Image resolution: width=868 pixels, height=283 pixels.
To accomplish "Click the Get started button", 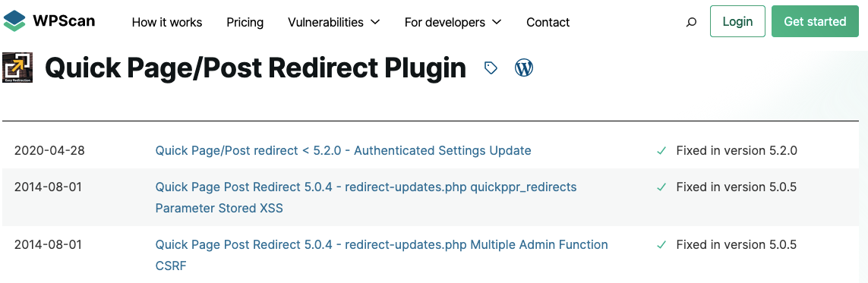I will [815, 21].
